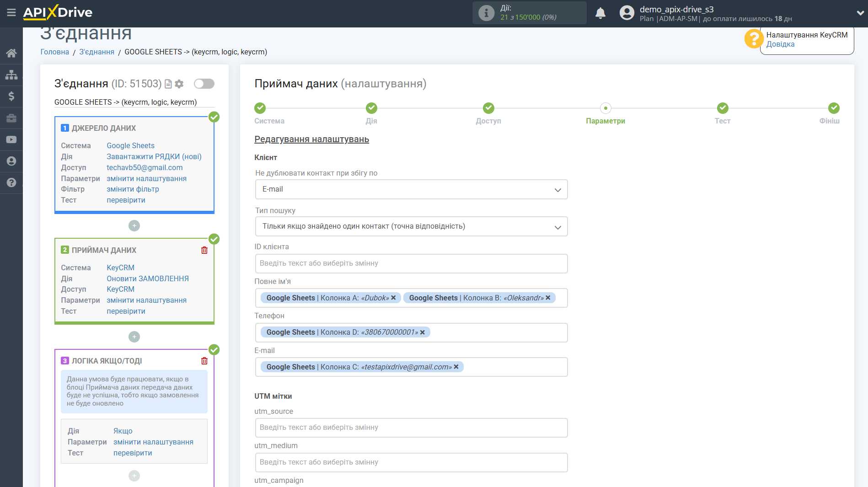Click змінити фільтр link
Image resolution: width=868 pixels, height=487 pixels.
click(x=133, y=189)
